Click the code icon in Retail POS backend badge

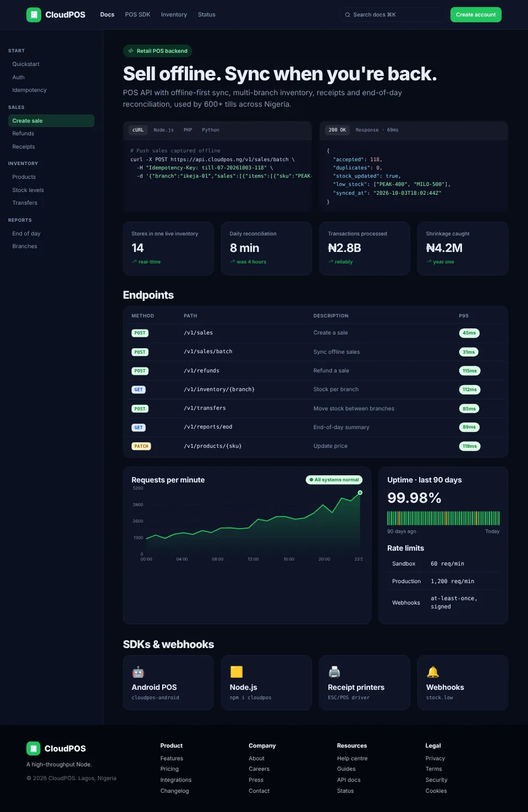pos(131,51)
